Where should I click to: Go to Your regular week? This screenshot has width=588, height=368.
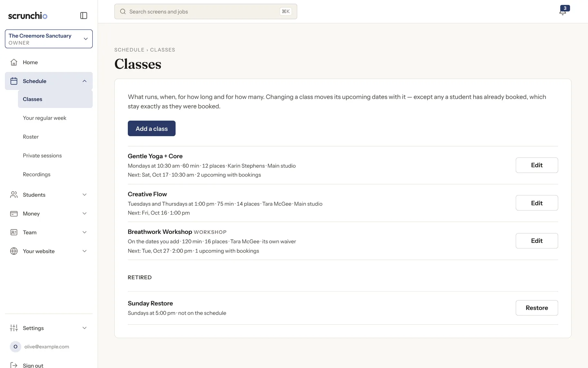coord(55,118)
